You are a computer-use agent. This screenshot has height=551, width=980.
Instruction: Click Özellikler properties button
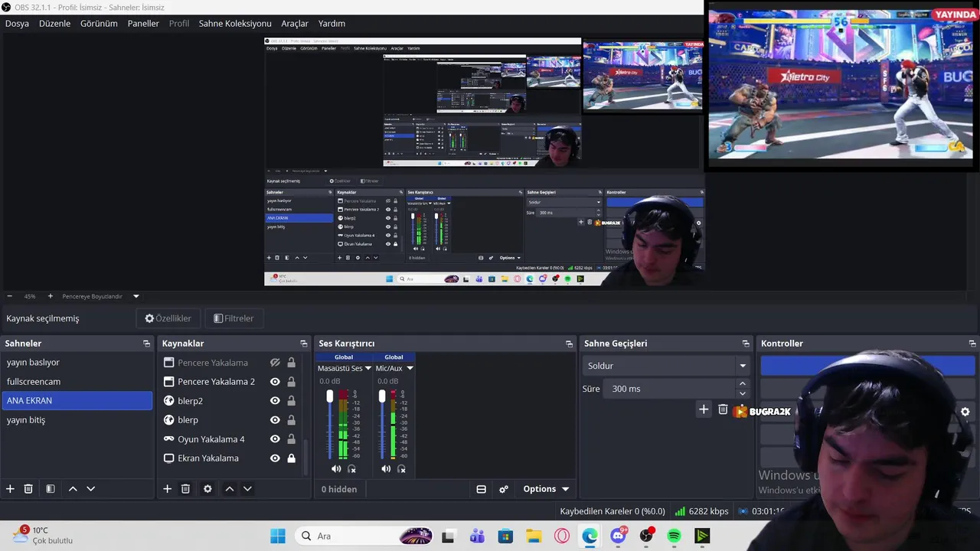tap(168, 318)
